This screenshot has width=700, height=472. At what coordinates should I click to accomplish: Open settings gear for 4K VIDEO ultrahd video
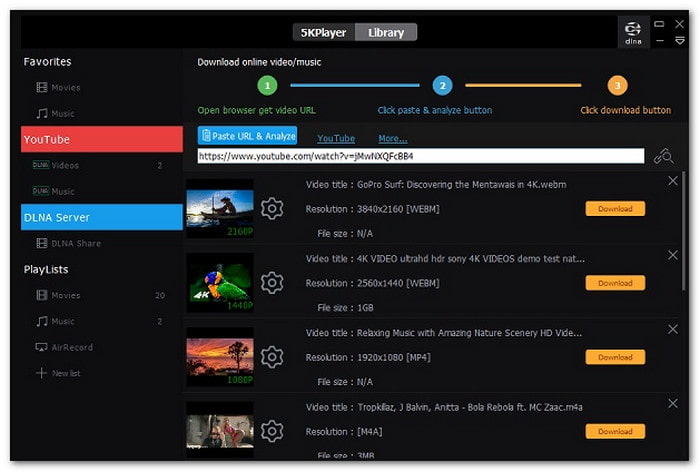point(272,283)
